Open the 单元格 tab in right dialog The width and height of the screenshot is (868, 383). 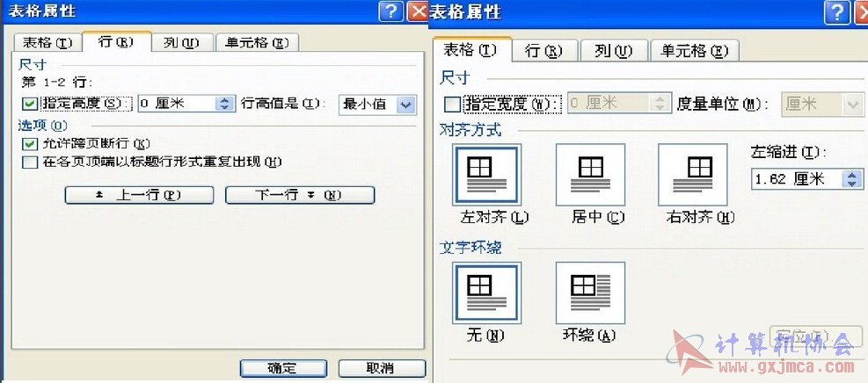(x=694, y=51)
